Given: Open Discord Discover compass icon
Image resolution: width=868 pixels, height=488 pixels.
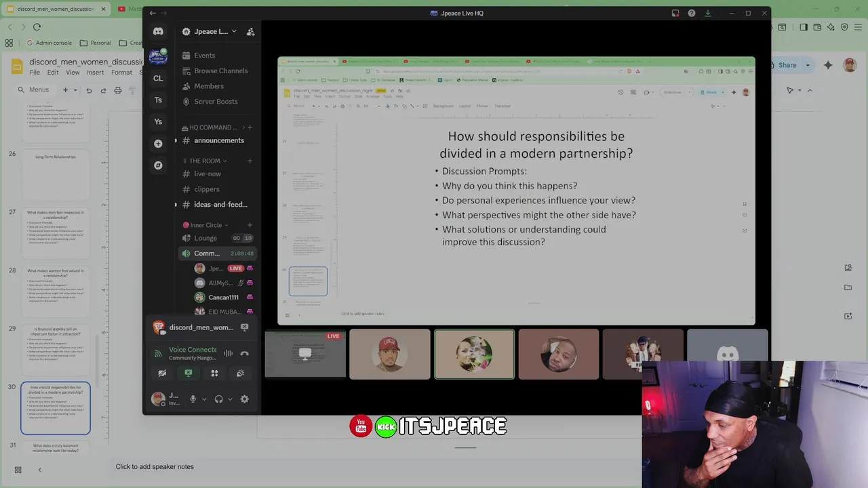Looking at the screenshot, I should point(158,165).
